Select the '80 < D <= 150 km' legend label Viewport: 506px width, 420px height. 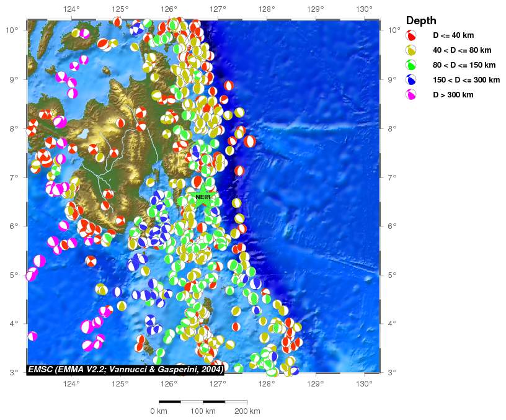point(464,65)
